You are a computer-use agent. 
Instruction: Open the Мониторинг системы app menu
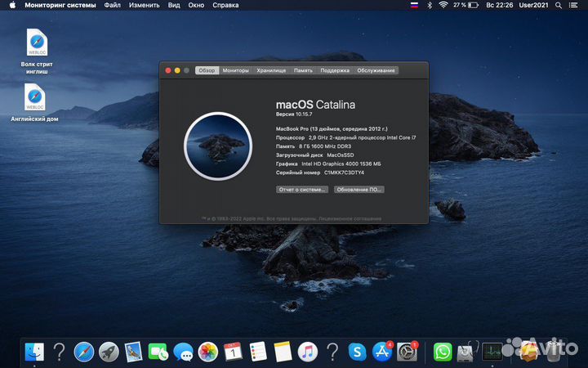pyautogui.click(x=60, y=5)
